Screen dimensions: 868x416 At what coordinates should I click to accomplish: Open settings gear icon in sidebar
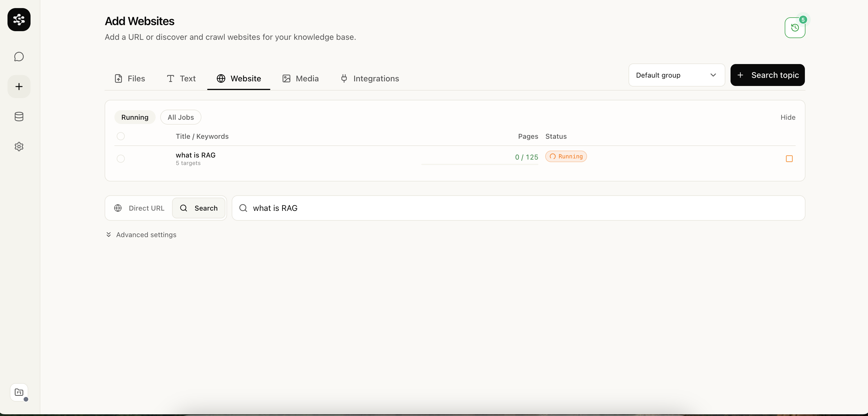[19, 147]
